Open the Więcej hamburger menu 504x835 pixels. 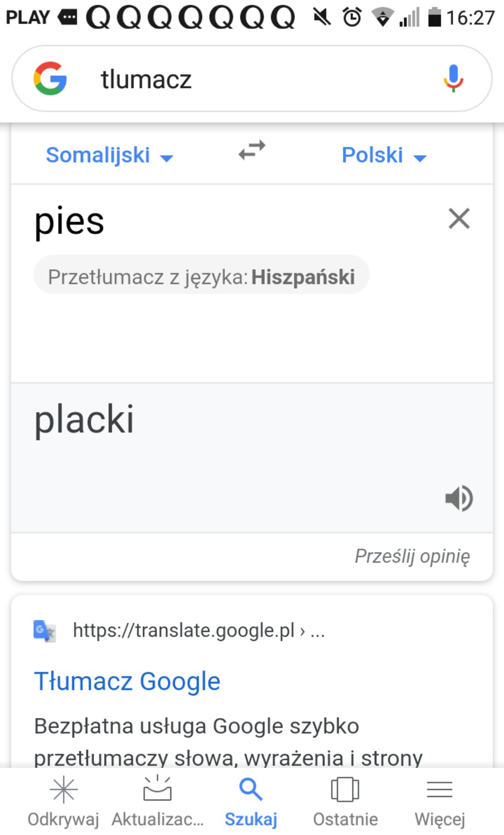click(x=439, y=790)
